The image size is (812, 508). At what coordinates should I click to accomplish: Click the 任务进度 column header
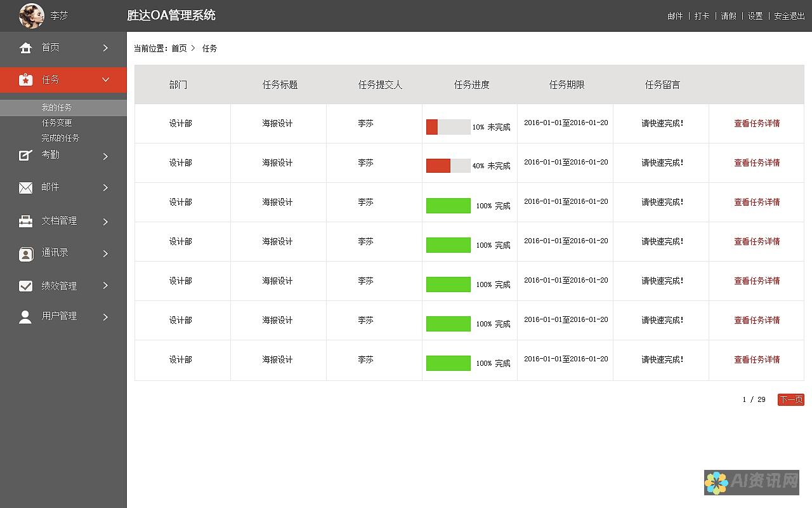click(x=472, y=84)
